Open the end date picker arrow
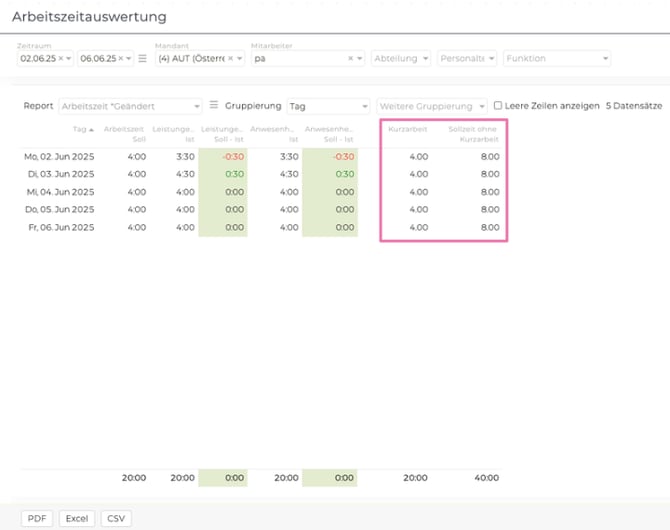 (129, 59)
